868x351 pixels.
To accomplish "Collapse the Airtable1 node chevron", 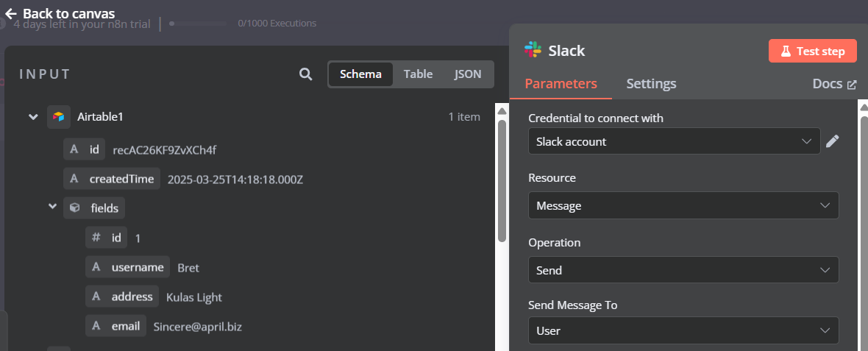I will tap(33, 117).
